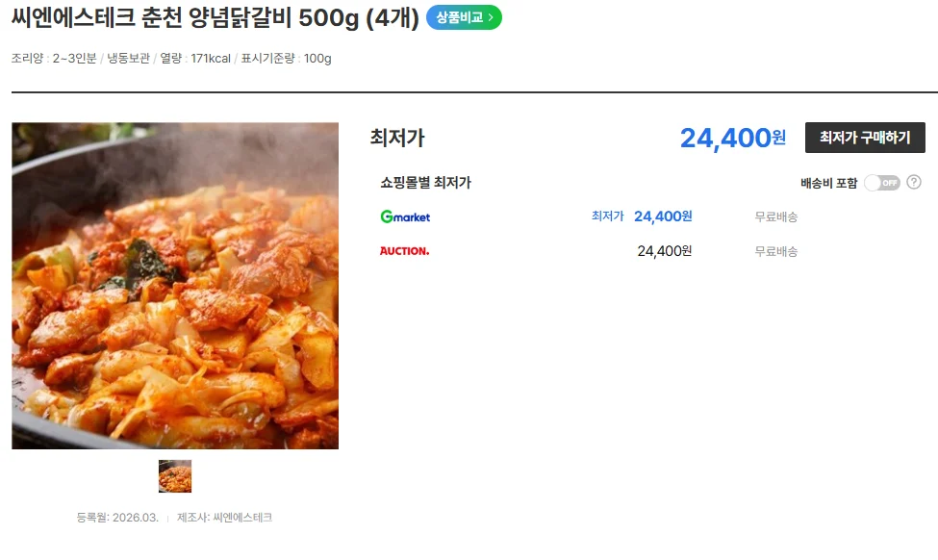Click the Auction logo in the price list
The width and height of the screenshot is (938, 560).
pyautogui.click(x=404, y=251)
